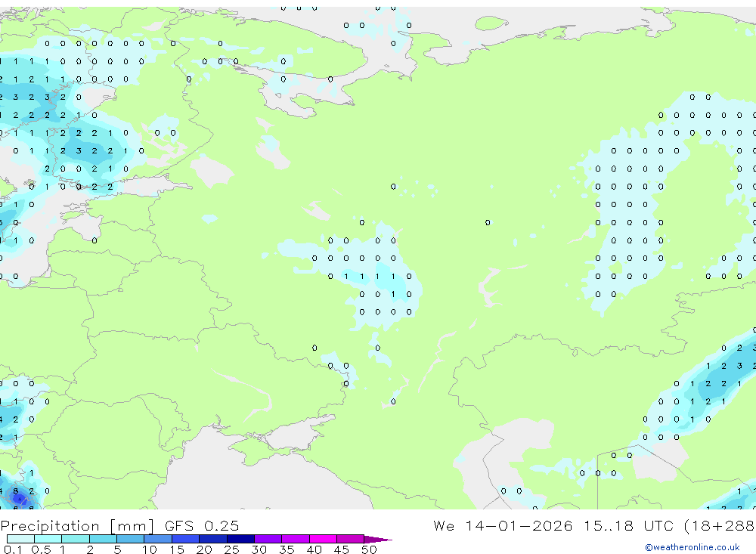
Task: Click the 'We 14-01-2026' date text
Action: pos(503,525)
